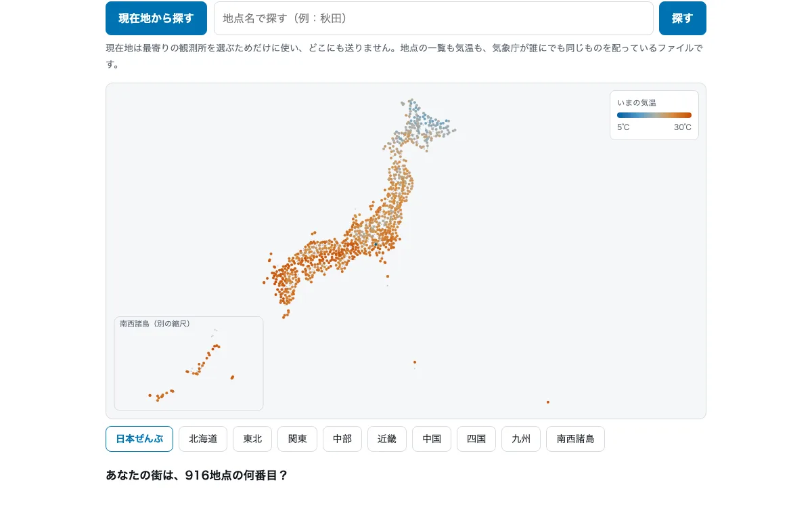812x508 pixels.
Task: Click the 探す search button
Action: pyautogui.click(x=683, y=18)
